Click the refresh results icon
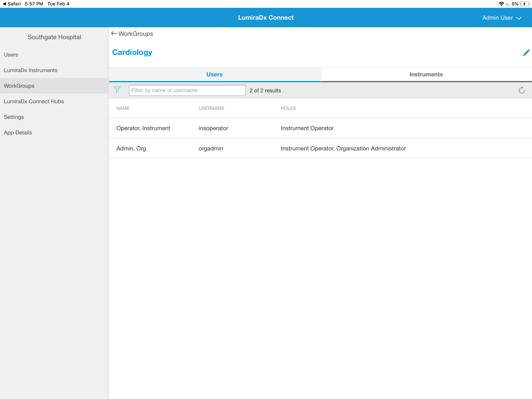 pyautogui.click(x=521, y=90)
